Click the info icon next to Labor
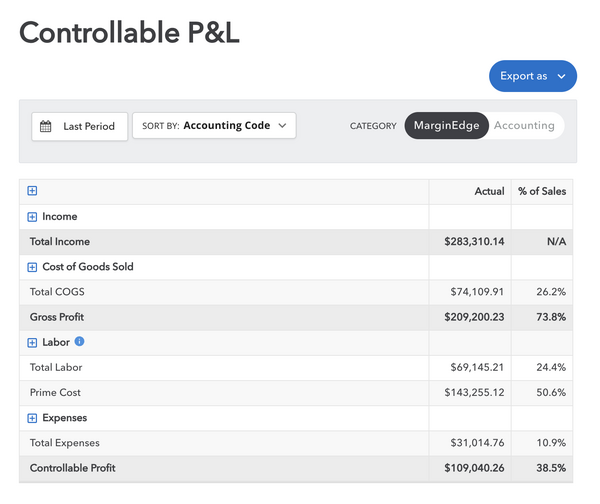 click(x=80, y=342)
